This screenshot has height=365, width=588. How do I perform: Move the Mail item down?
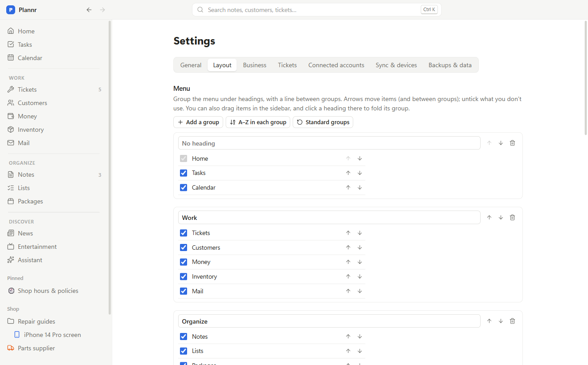[359, 291]
